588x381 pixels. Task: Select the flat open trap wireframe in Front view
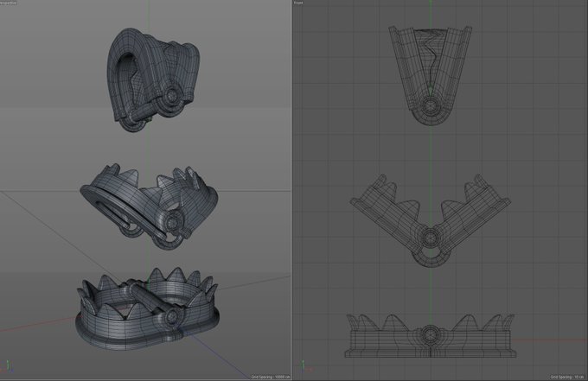(430, 336)
